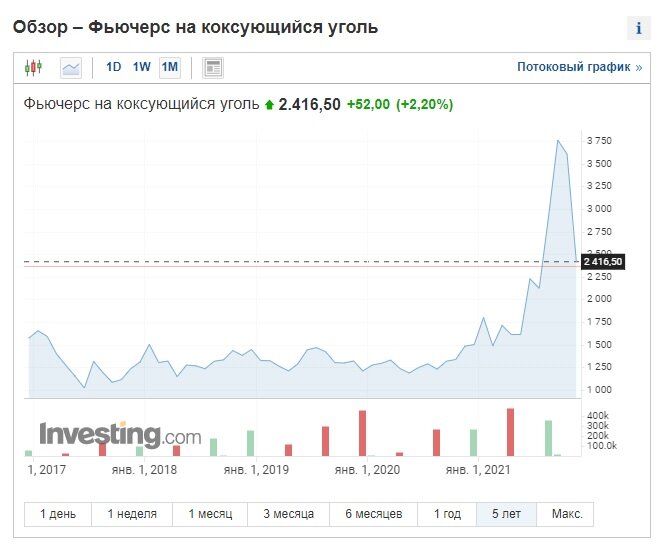
Task: Select the 1M interval toggle
Action: 169,68
